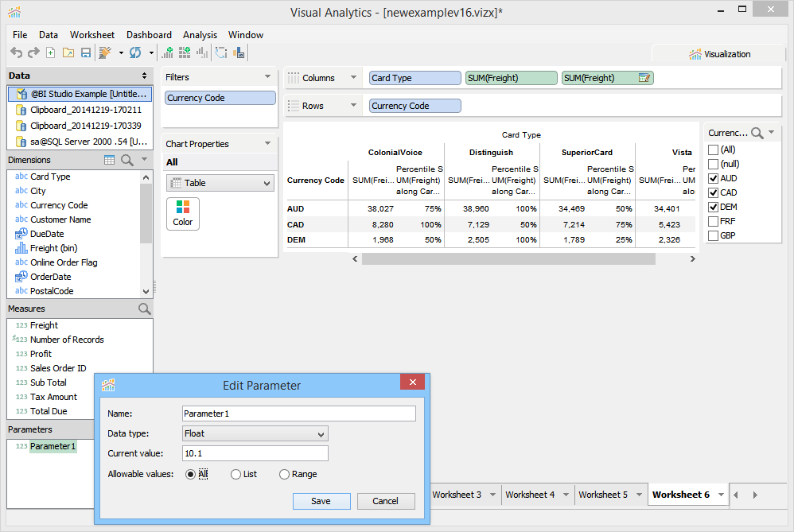Switch to the Worksheet 4 tab

tap(530, 495)
